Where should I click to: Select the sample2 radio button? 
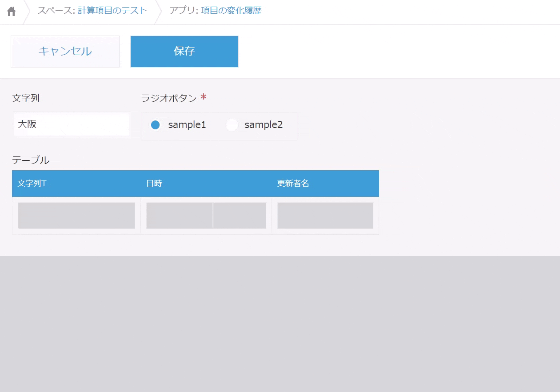coord(232,125)
